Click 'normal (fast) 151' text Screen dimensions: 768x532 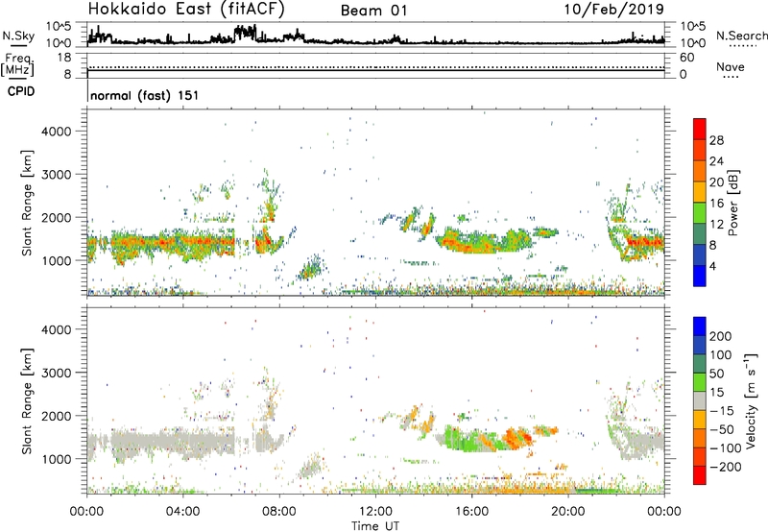[x=145, y=95]
